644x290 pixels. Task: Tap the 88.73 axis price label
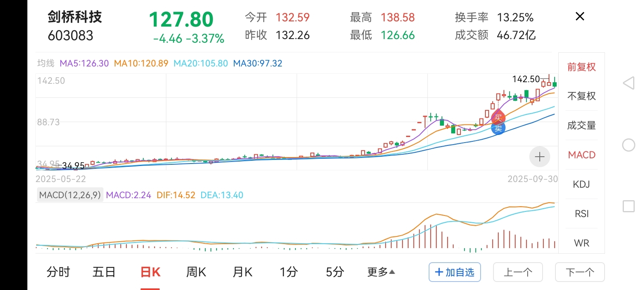[48, 122]
